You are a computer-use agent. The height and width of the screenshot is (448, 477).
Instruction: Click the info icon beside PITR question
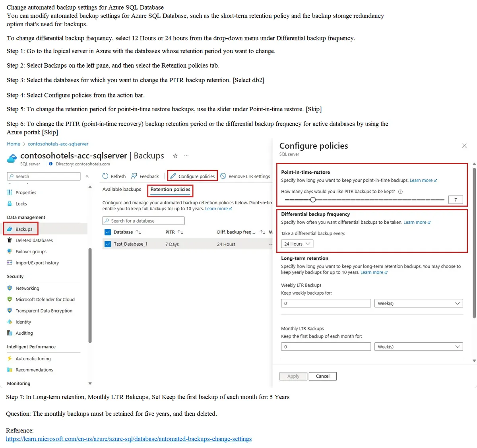point(400,192)
